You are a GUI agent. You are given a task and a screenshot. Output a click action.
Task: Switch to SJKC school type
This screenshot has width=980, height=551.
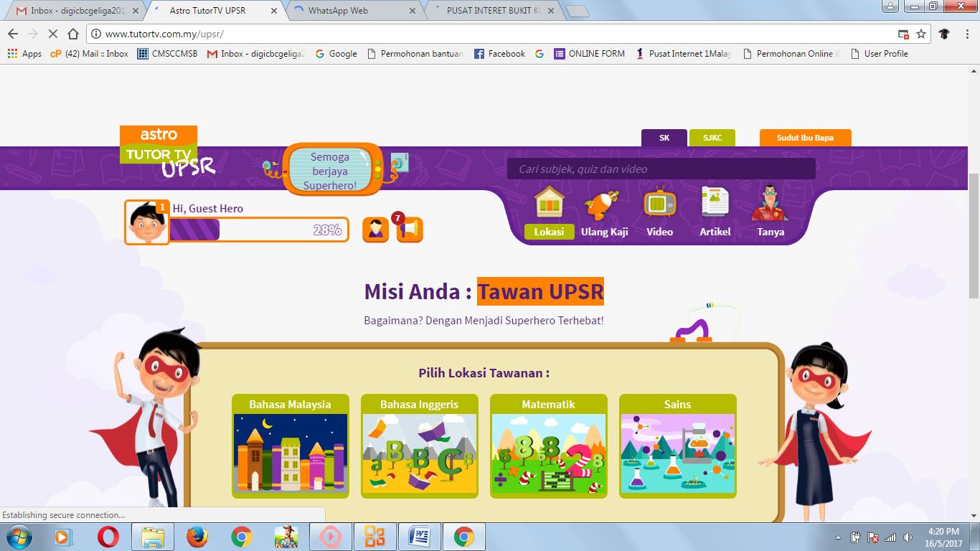pyautogui.click(x=712, y=138)
